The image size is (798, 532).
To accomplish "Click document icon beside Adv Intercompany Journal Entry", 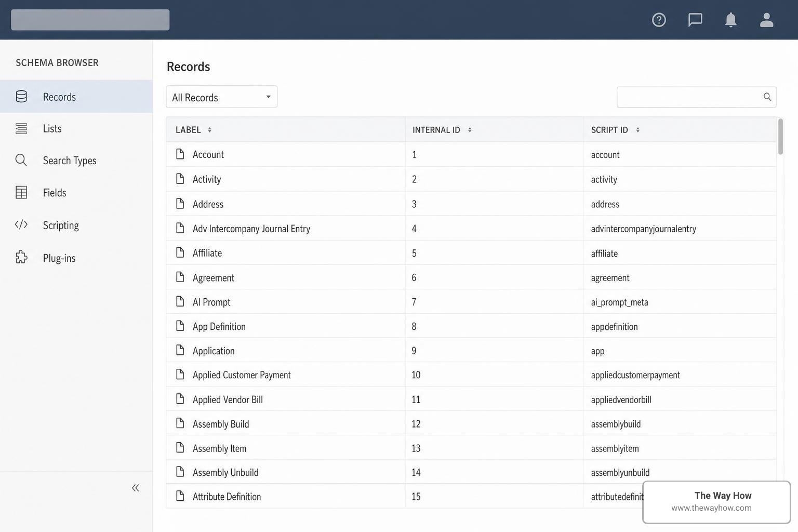I will (180, 228).
